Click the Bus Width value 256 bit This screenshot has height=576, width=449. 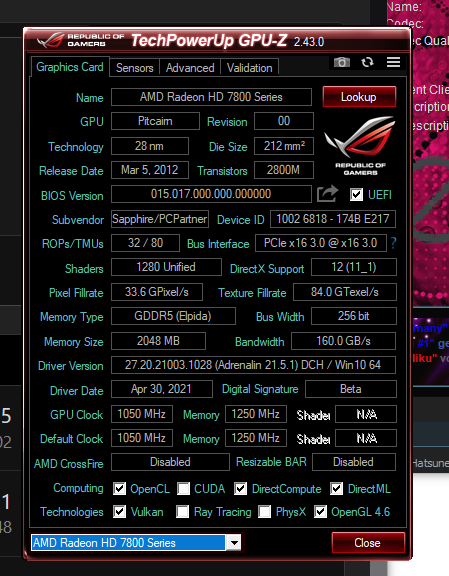[x=354, y=316]
